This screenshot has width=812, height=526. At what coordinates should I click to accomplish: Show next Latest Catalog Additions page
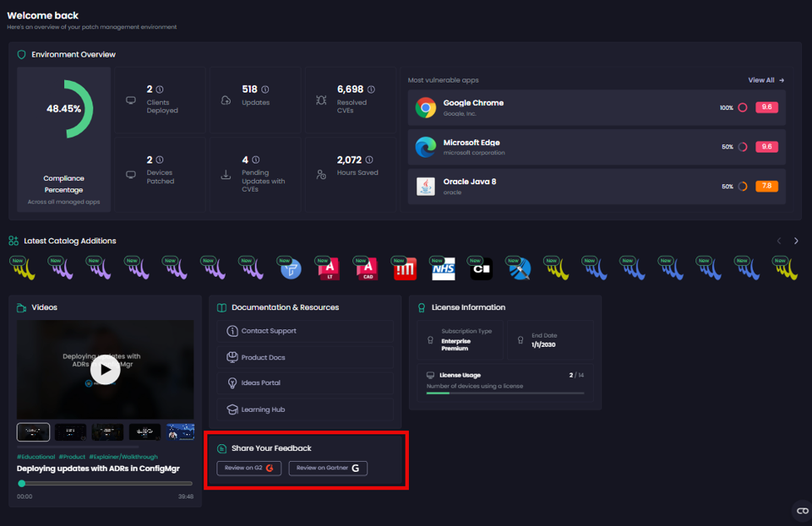click(796, 240)
